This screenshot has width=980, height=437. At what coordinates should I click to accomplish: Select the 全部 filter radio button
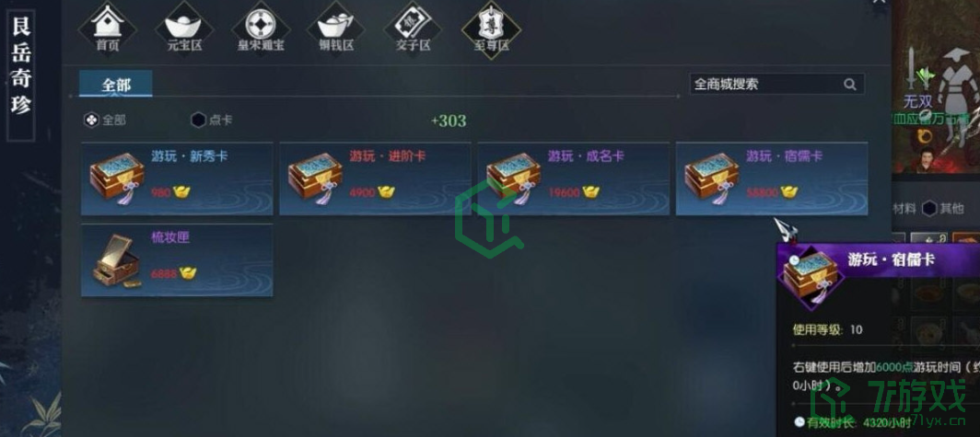click(x=92, y=121)
